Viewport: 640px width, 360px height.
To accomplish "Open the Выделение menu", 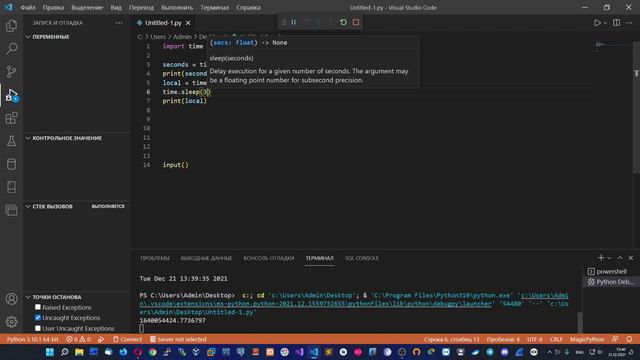I will 87,7.
